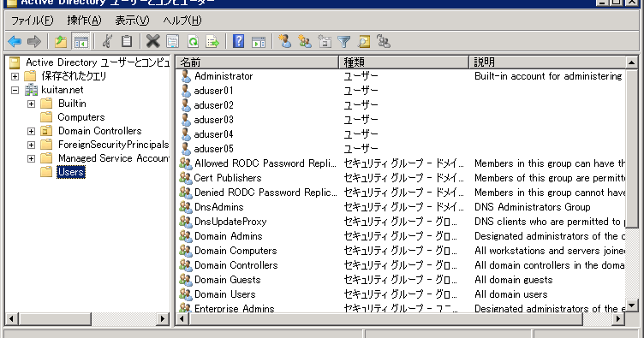Screen dimensions: 644x338
Task: Open 表示(V) menu
Action: pos(132,21)
